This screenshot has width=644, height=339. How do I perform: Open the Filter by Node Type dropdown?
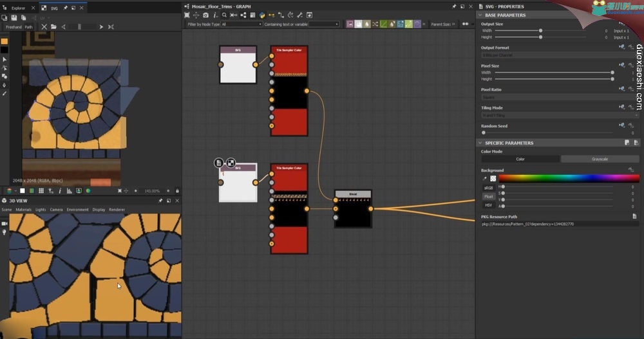point(241,24)
